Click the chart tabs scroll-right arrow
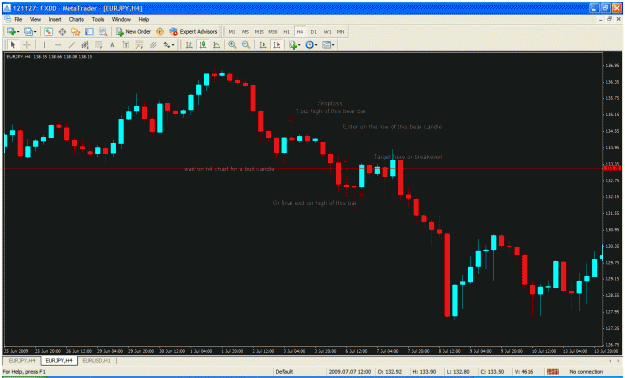 [x=618, y=360]
